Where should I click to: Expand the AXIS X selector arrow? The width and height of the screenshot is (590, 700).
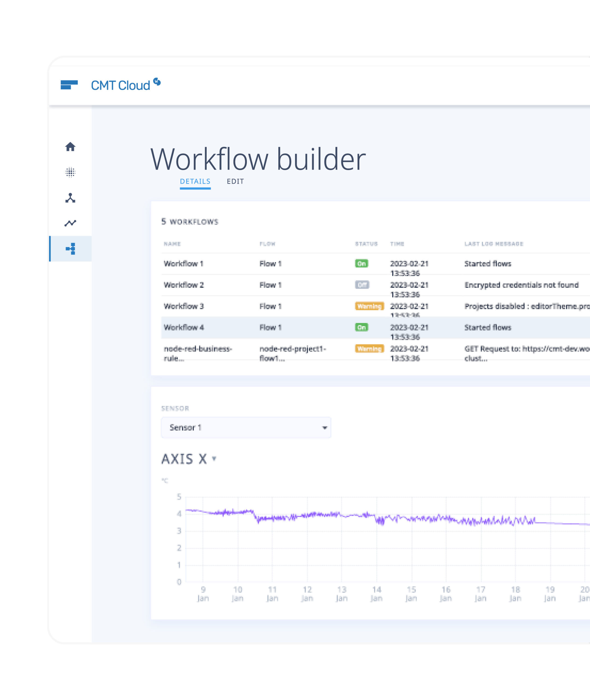214,459
